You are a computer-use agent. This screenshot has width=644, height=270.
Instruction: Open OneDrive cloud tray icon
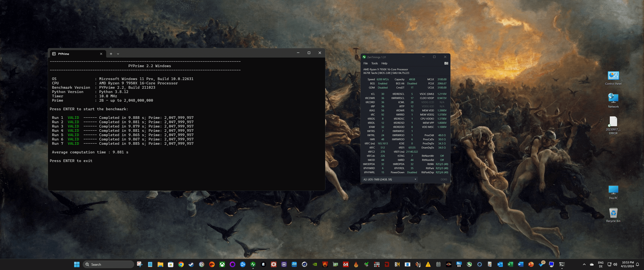592,264
